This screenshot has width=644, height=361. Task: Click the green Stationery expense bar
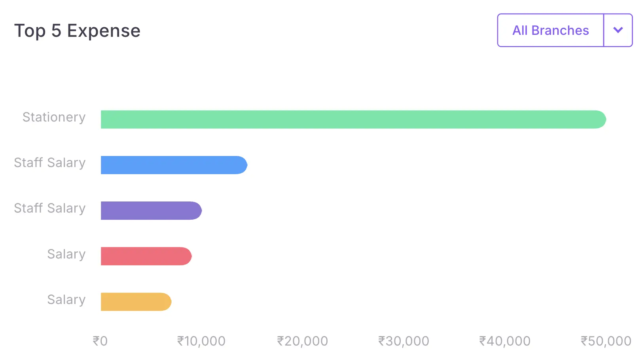352,120
